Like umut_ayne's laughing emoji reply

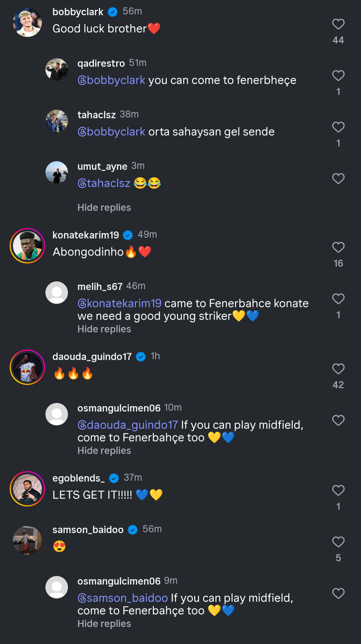(x=338, y=179)
